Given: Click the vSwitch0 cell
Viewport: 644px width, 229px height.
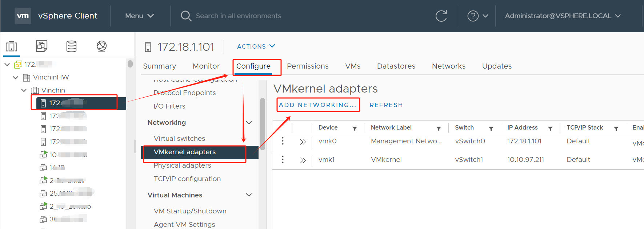Looking at the screenshot, I should 470,141.
